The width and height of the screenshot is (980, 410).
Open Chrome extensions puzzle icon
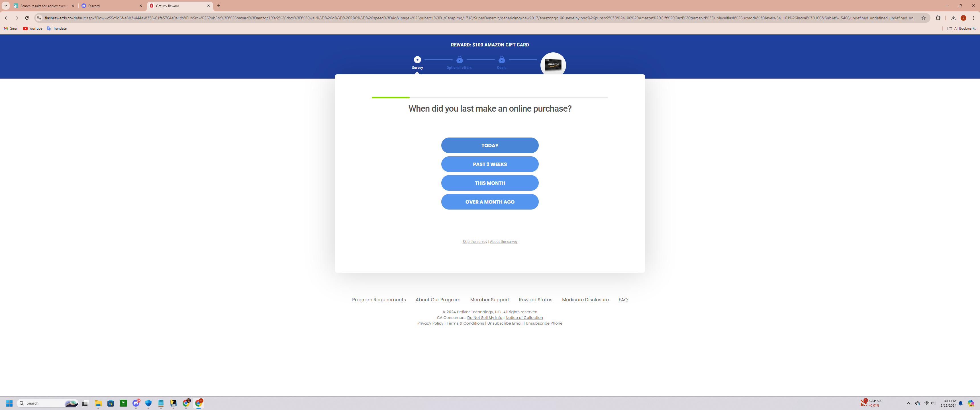[x=938, y=18]
